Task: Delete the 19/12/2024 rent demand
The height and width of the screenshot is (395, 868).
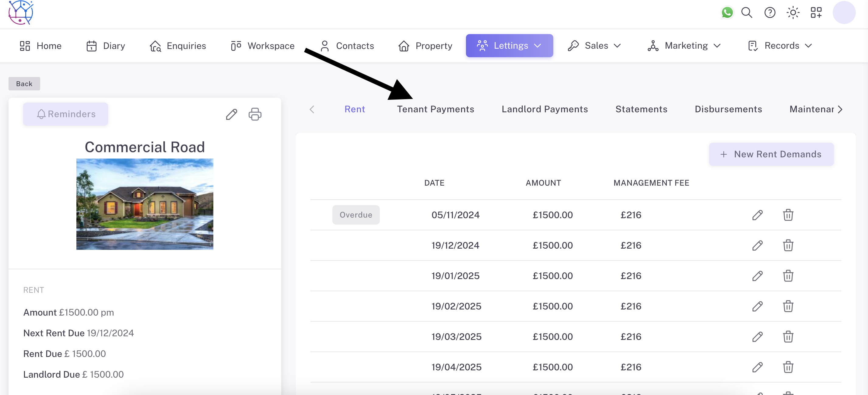Action: 788,245
